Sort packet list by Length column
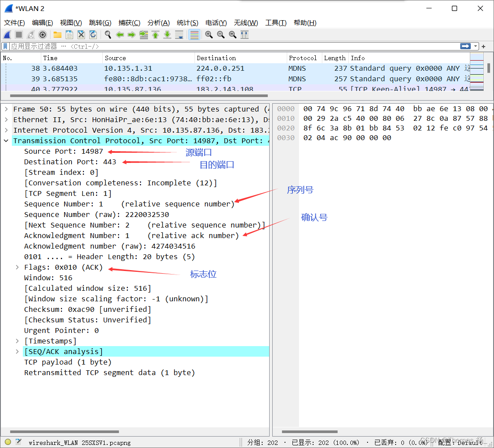Viewport: 494px width, 448px height. (335, 58)
